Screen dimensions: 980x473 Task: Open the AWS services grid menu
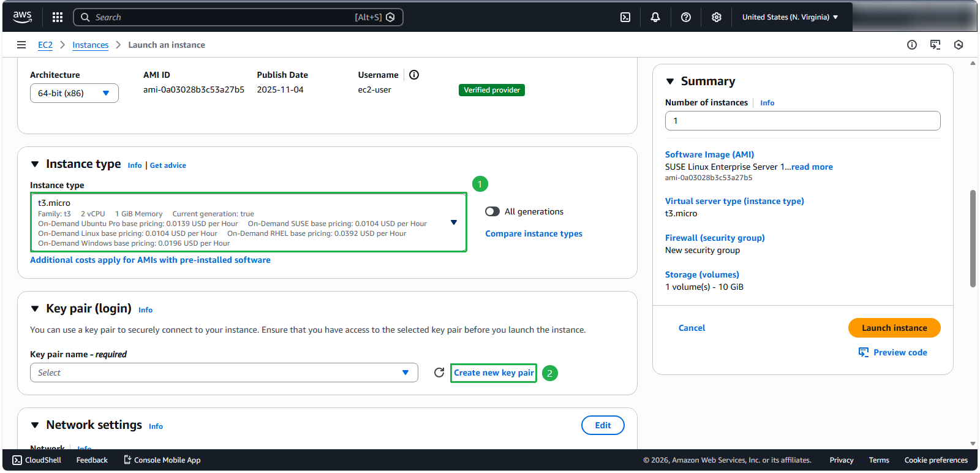pyautogui.click(x=58, y=17)
